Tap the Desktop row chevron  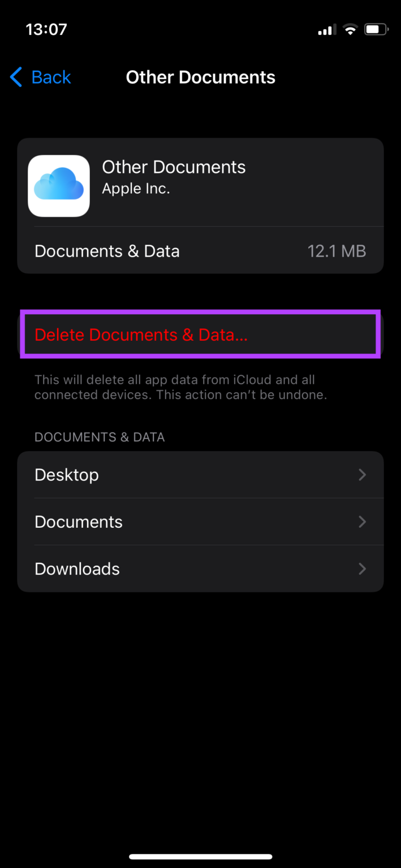click(362, 475)
